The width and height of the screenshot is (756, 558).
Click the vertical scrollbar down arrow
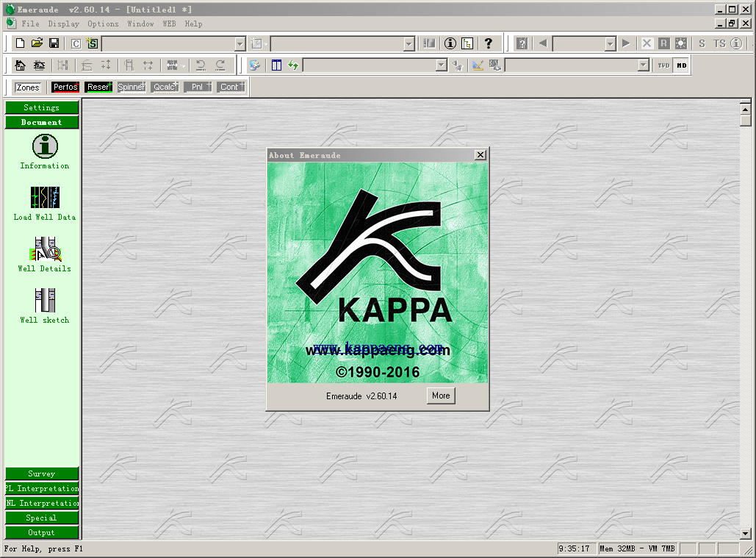746,534
